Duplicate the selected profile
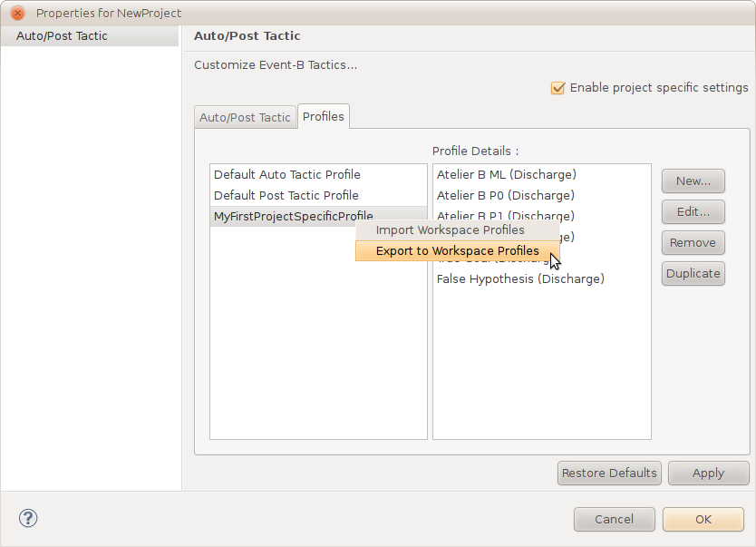 (x=693, y=273)
